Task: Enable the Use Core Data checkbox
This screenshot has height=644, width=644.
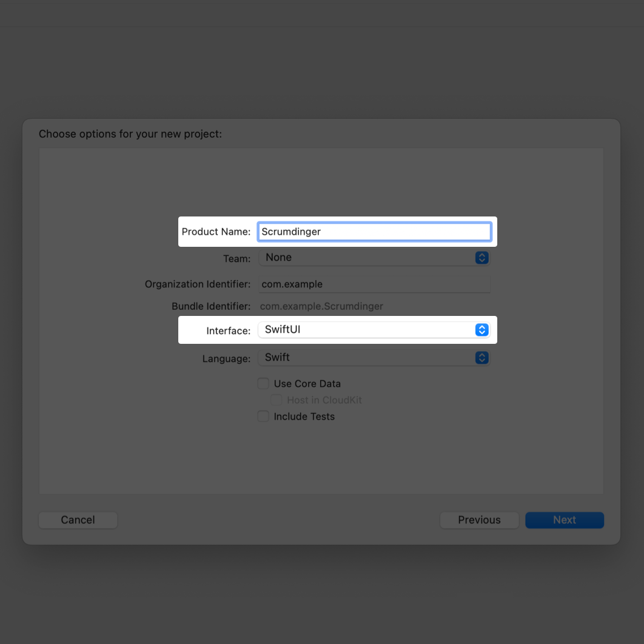Action: pyautogui.click(x=263, y=383)
